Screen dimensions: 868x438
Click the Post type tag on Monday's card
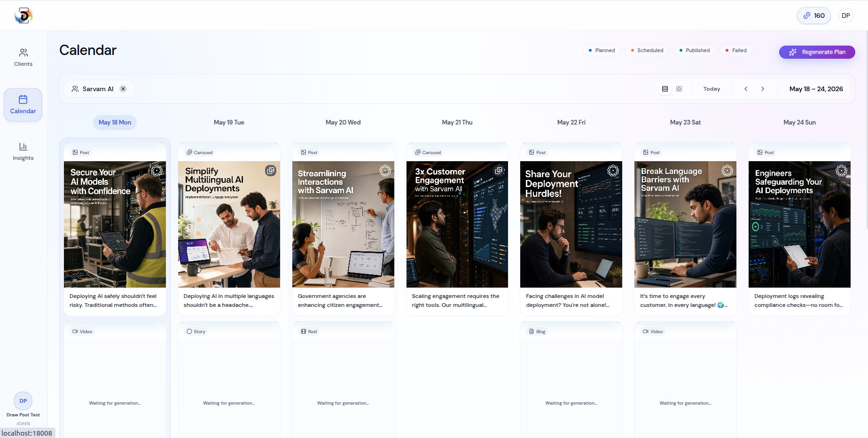point(81,153)
